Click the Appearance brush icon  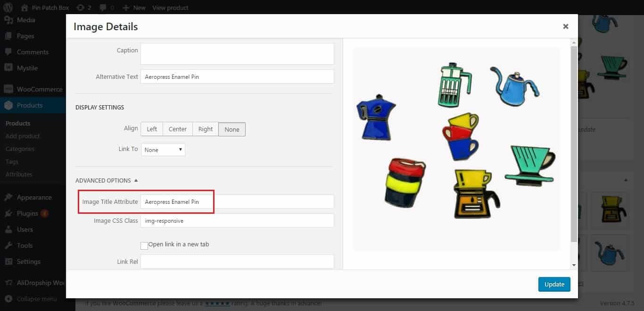click(x=8, y=197)
